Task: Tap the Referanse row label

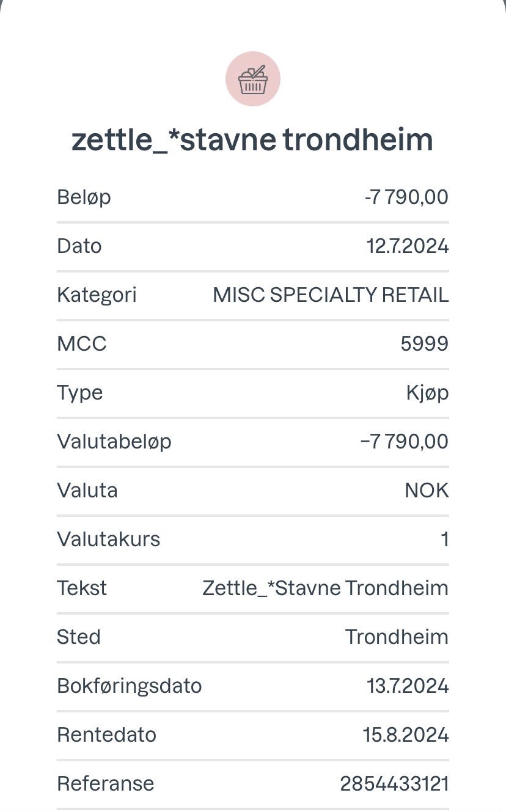Action: [x=105, y=784]
